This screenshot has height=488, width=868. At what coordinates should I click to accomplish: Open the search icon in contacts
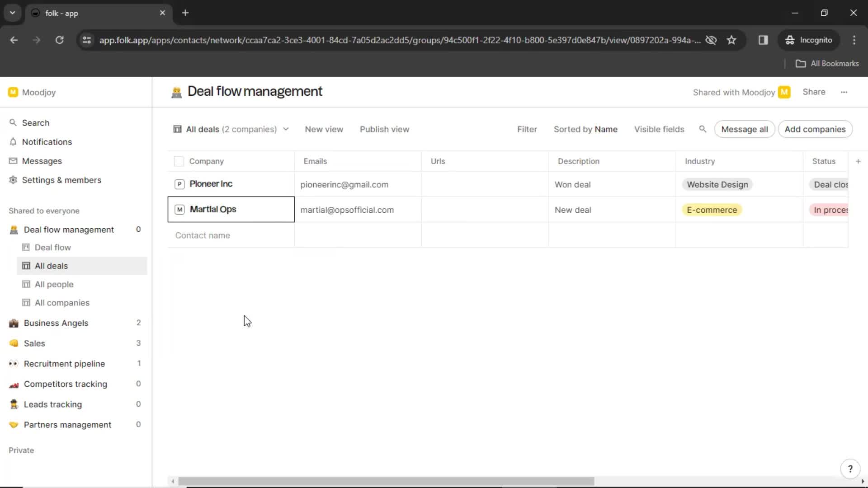(x=703, y=129)
